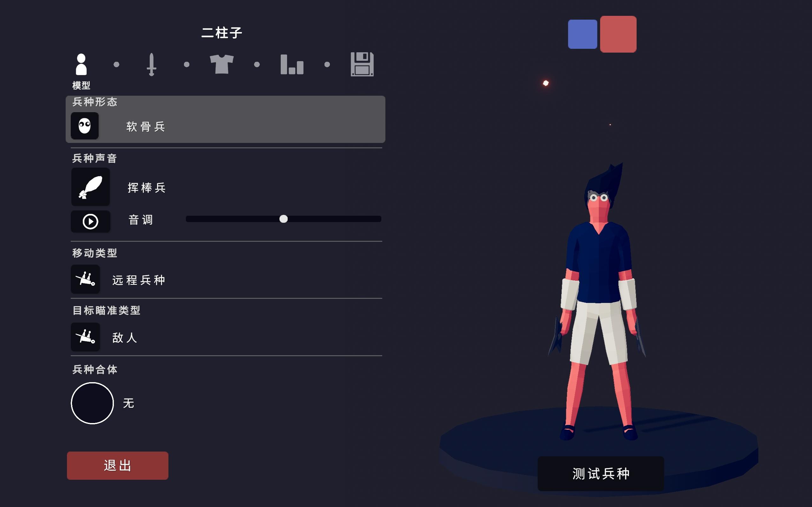Open the 兵种形态 软骨兵 selector row
The width and height of the screenshot is (812, 507).
point(226,119)
